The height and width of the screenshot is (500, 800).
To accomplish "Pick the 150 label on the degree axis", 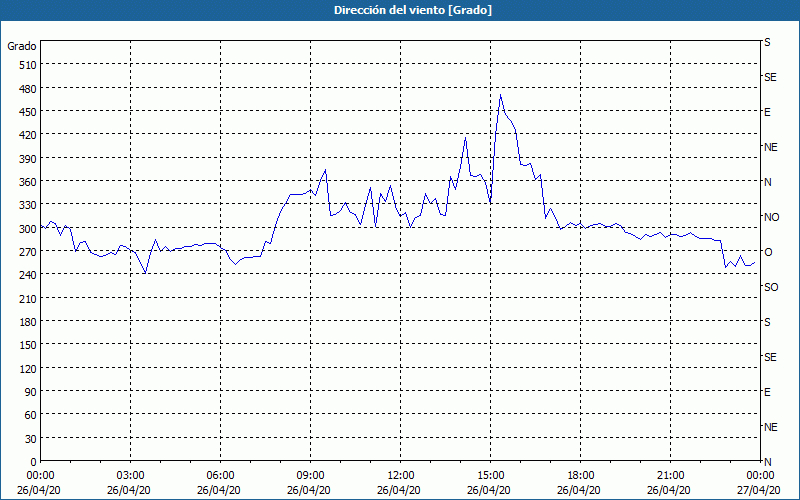I will click(x=28, y=345).
